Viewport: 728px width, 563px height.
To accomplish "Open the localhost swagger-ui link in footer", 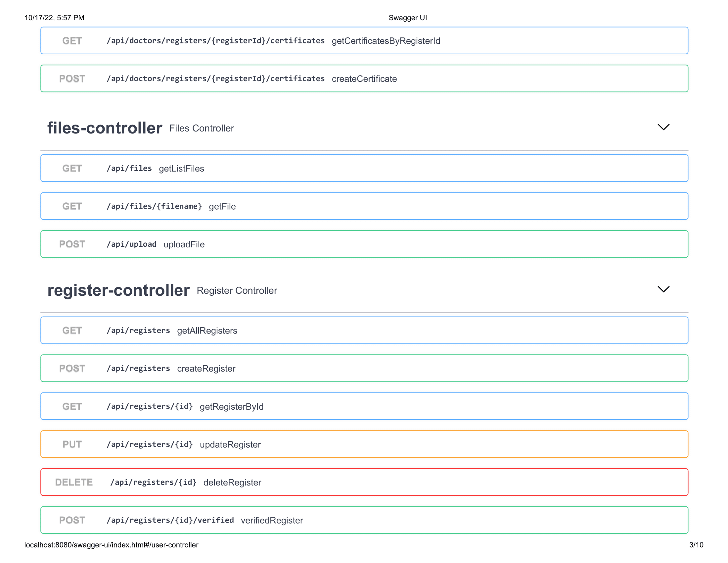I will click(111, 545).
